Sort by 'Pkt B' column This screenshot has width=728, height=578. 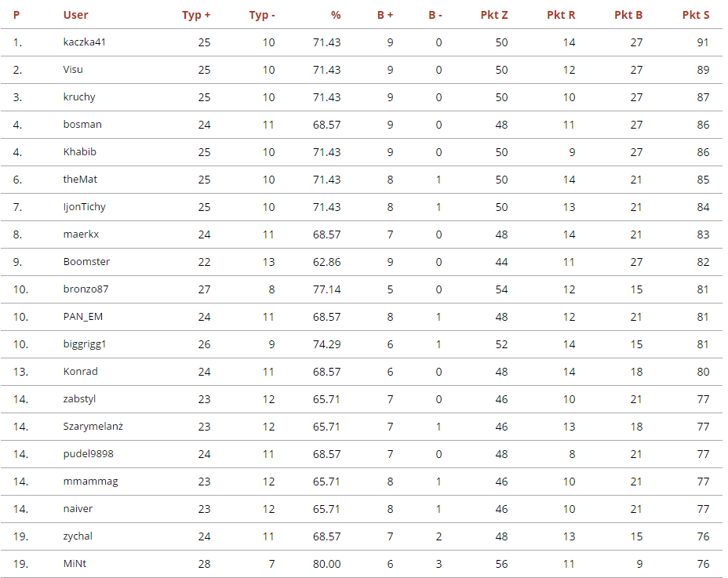628,15
